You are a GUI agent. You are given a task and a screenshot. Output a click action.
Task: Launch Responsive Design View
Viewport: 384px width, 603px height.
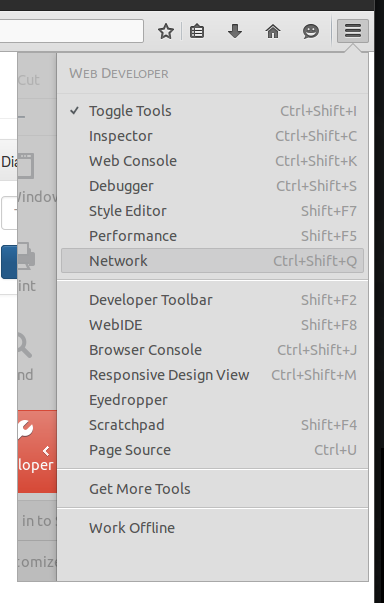pyautogui.click(x=212, y=375)
